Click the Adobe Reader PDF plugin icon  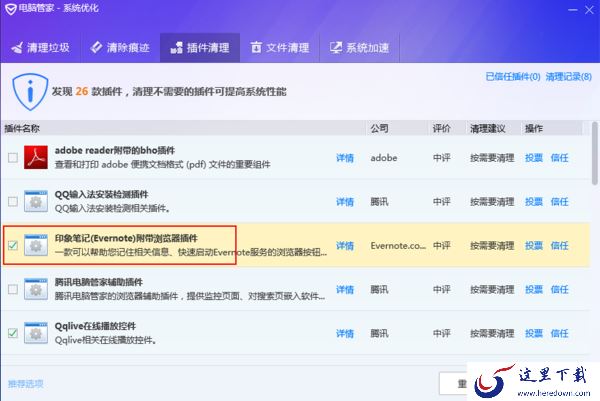pyautogui.click(x=36, y=157)
